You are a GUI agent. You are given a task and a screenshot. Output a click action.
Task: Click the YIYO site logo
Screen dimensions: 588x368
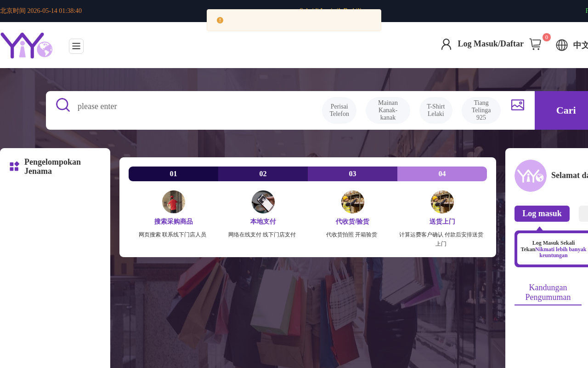pyautogui.click(x=27, y=46)
